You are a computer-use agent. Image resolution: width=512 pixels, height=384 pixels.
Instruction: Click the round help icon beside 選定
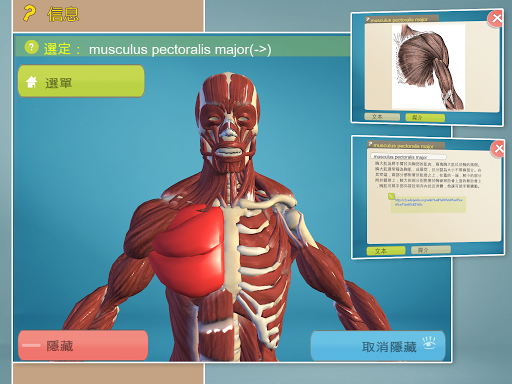point(32,47)
